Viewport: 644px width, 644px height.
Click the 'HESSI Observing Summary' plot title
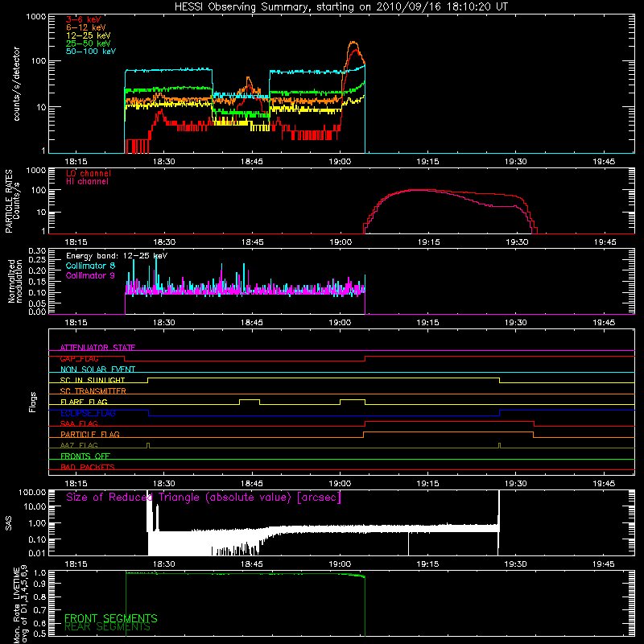341,7
